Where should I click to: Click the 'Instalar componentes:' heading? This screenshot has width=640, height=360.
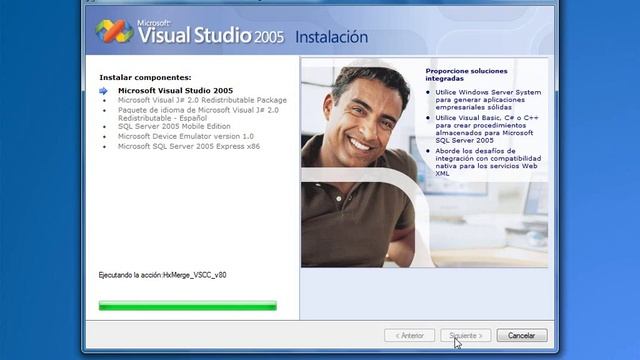pos(145,77)
